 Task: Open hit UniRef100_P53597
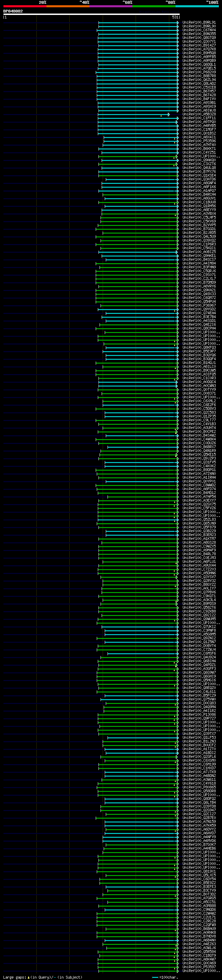click(199, 967)
